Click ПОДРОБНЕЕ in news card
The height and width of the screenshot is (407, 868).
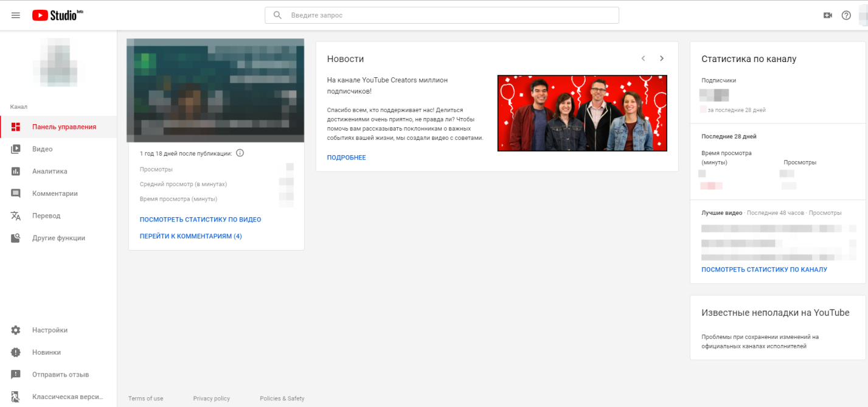point(346,158)
